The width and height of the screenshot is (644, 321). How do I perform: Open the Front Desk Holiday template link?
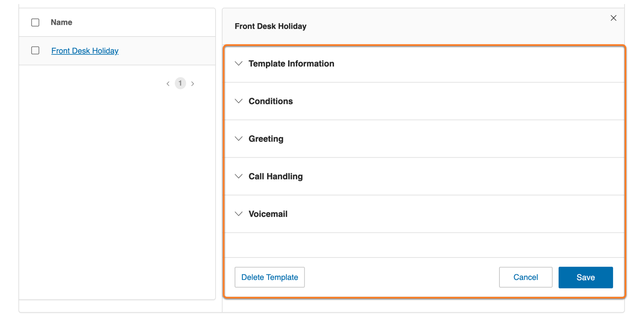pos(85,51)
